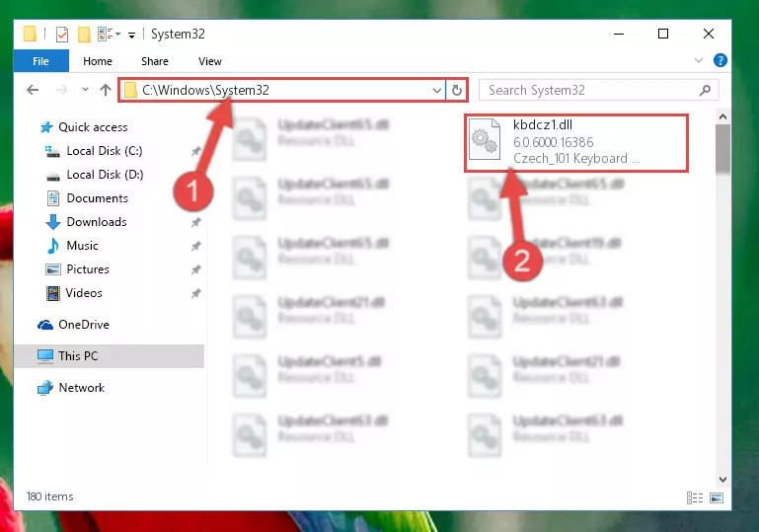This screenshot has height=532, width=759.
Task: Click the kbdcz1.dll gear file icon
Action: pos(485,139)
